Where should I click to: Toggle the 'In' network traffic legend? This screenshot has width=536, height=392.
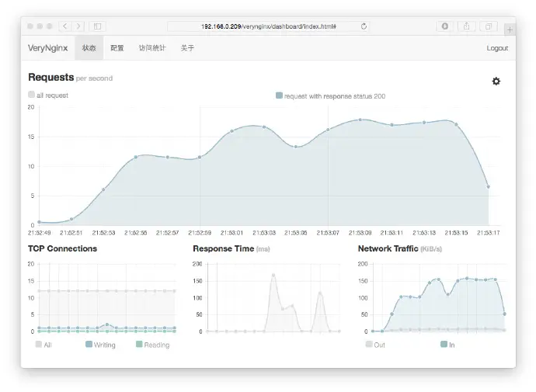click(x=447, y=345)
